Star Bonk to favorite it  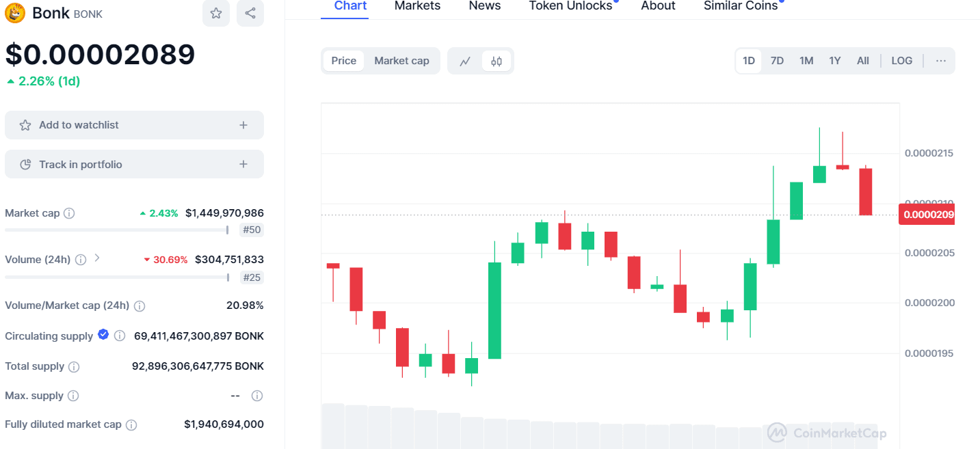tap(216, 14)
